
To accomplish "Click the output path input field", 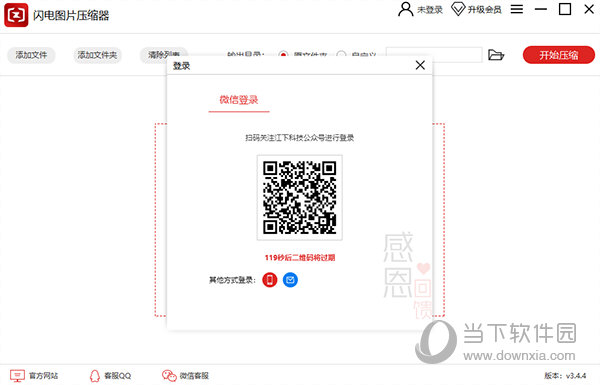I will (434, 55).
